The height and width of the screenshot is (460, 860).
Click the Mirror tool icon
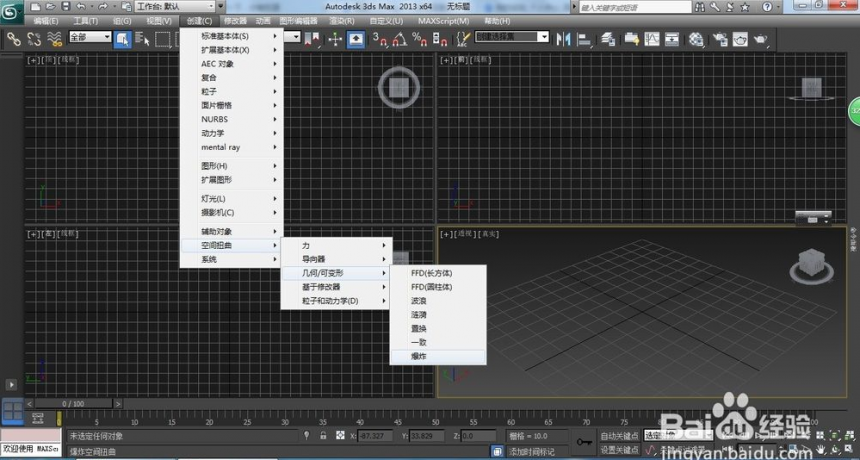click(563, 39)
